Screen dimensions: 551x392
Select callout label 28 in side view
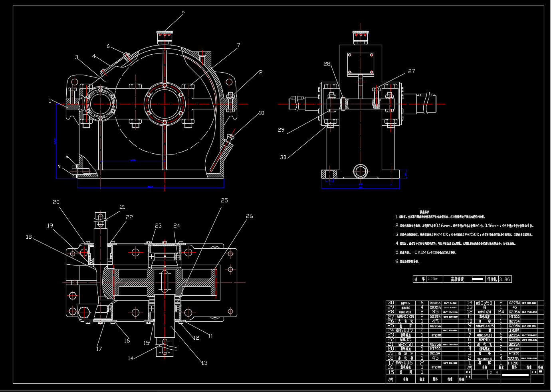pos(327,64)
